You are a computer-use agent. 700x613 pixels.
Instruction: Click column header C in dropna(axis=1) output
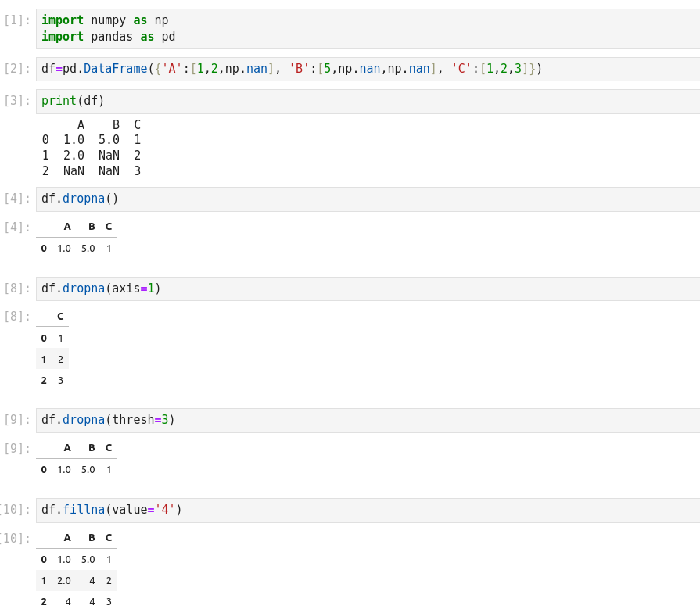pos(60,317)
